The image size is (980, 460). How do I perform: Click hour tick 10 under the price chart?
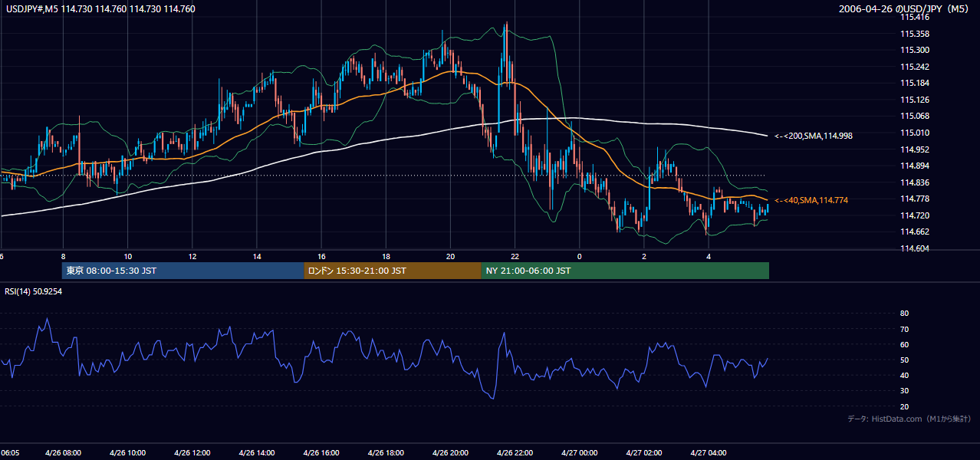point(127,257)
